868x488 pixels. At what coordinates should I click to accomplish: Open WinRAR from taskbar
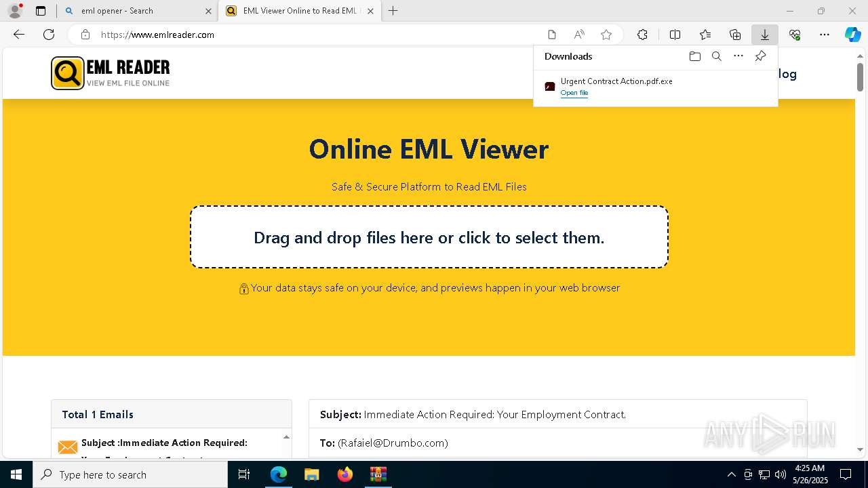coord(378,474)
